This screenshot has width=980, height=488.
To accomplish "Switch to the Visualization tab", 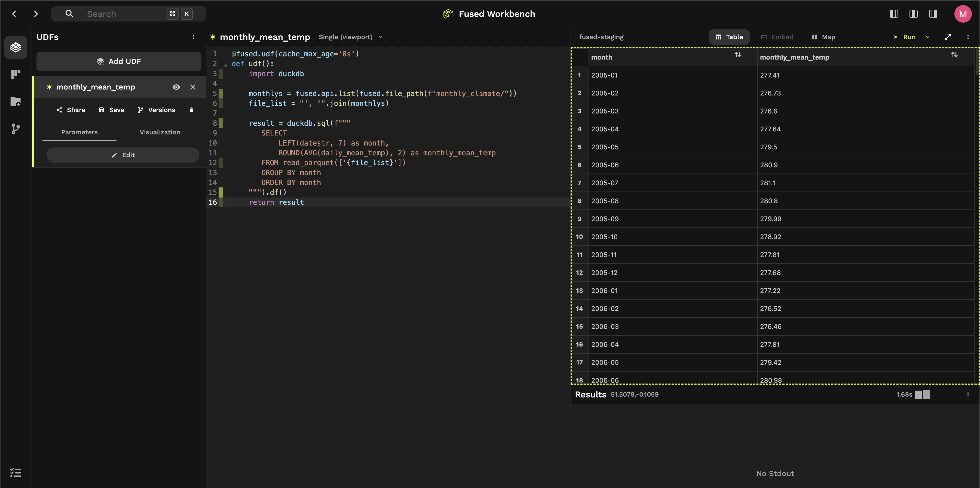I will [160, 132].
